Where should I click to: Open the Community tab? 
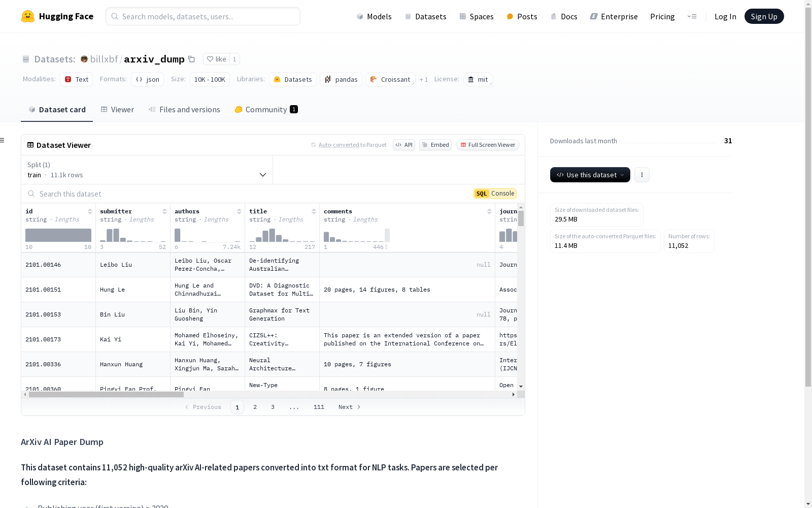point(266,109)
